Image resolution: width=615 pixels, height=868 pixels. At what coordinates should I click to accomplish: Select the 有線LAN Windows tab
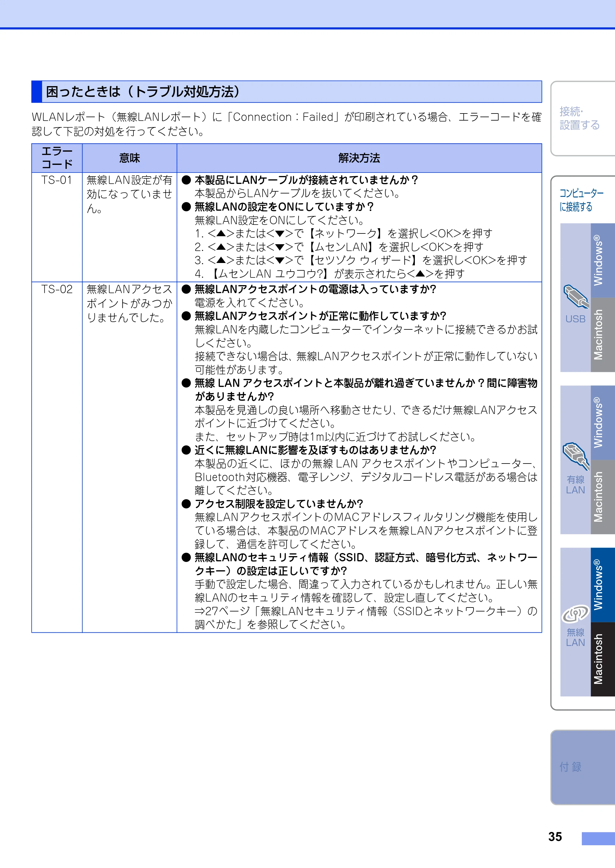(x=602, y=423)
